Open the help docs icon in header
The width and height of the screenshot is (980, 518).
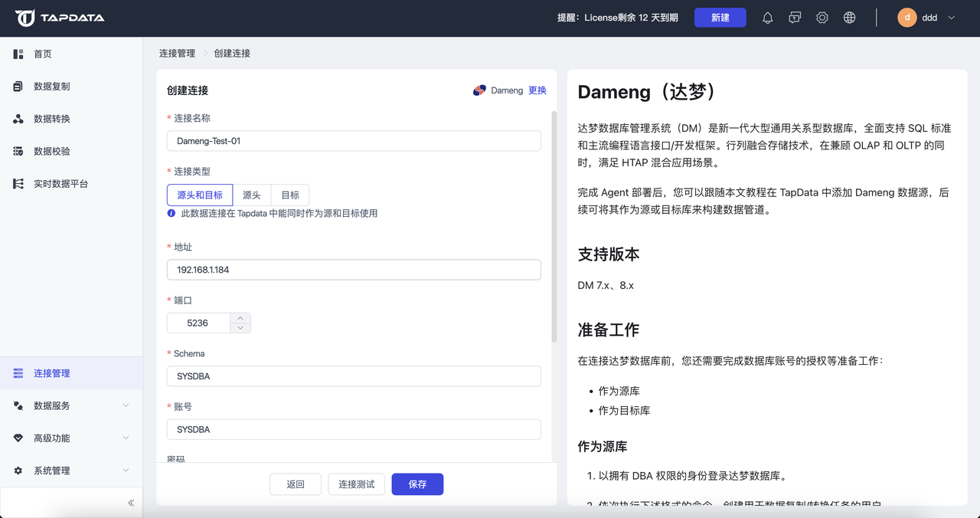pos(795,18)
